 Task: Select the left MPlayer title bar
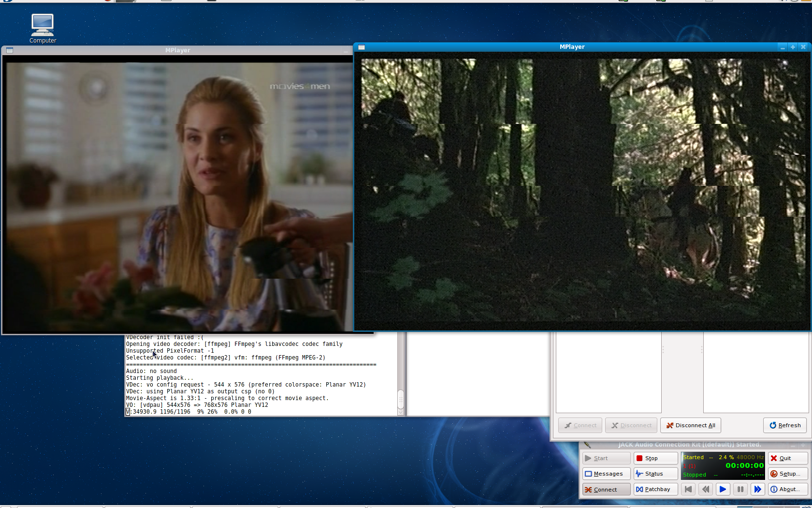tap(177, 50)
